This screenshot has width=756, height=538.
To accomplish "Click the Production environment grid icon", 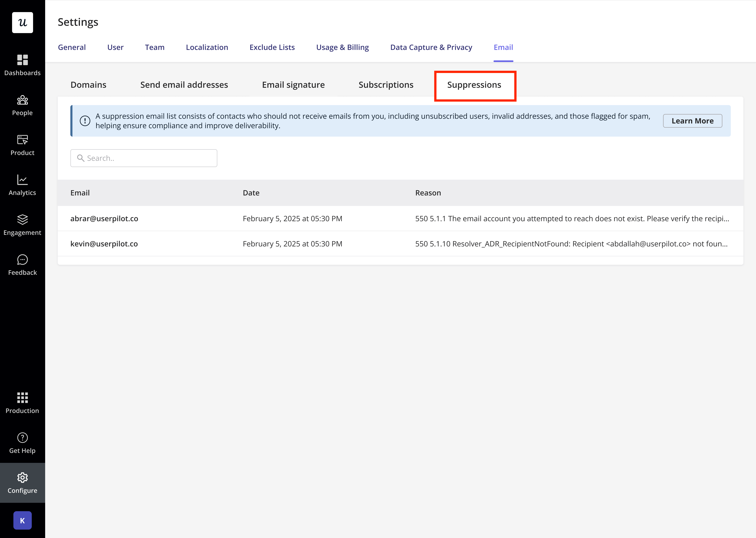I will pyautogui.click(x=22, y=398).
